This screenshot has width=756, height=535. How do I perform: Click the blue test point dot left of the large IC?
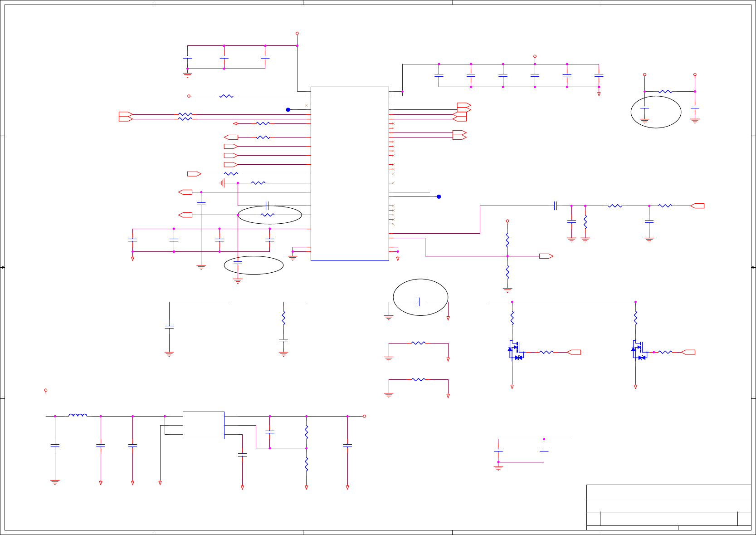288,110
